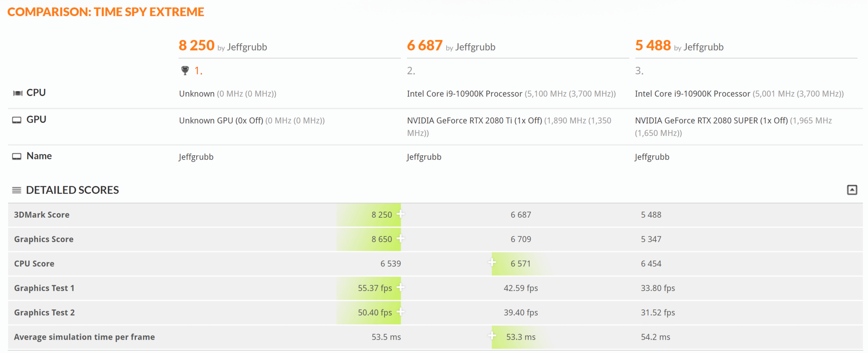The width and height of the screenshot is (868, 353).
Task: Click the Detailed Scores list icon
Action: [17, 190]
